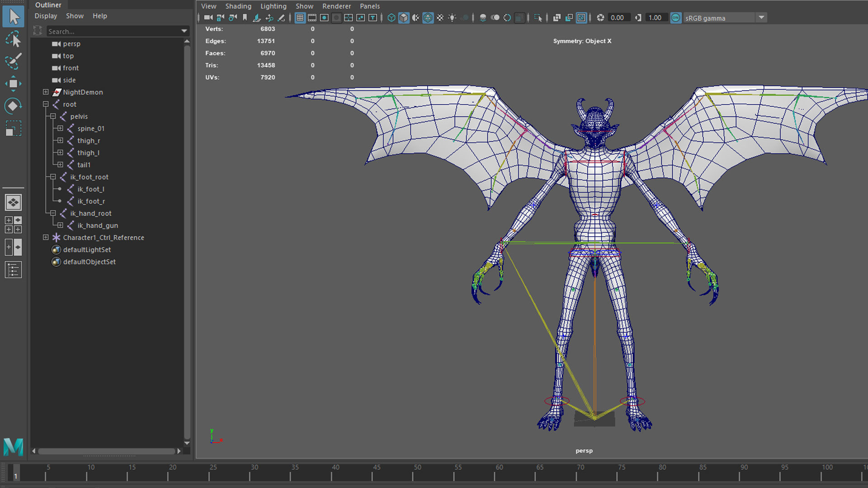The height and width of the screenshot is (488, 868).
Task: Open the viewport View menu
Action: tap(208, 6)
